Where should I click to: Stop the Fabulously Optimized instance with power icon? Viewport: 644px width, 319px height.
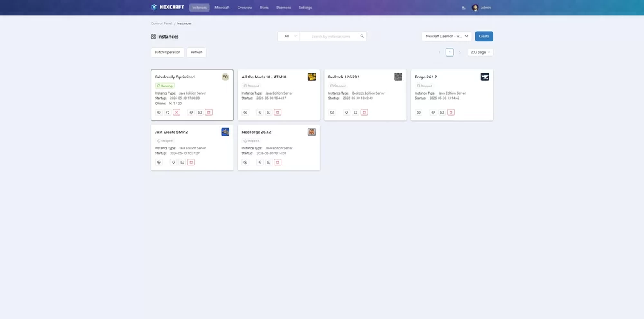coord(159,113)
